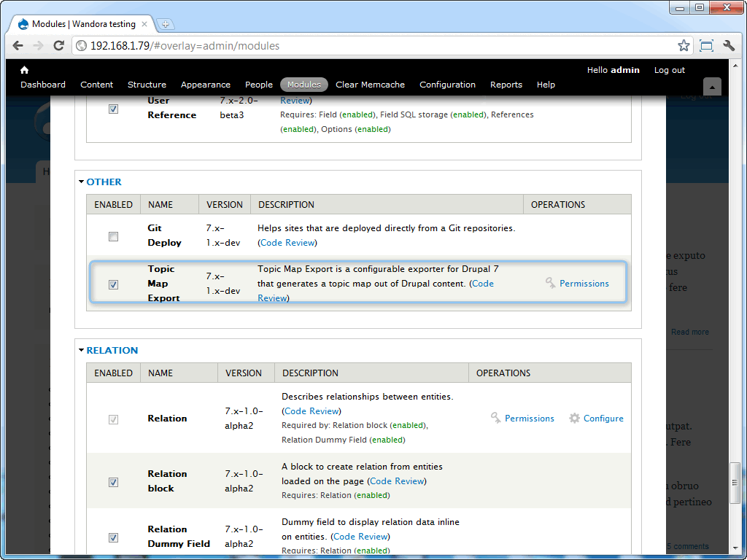Image resolution: width=747 pixels, height=560 pixels.
Task: Click the browser back arrow
Action: click(17, 44)
